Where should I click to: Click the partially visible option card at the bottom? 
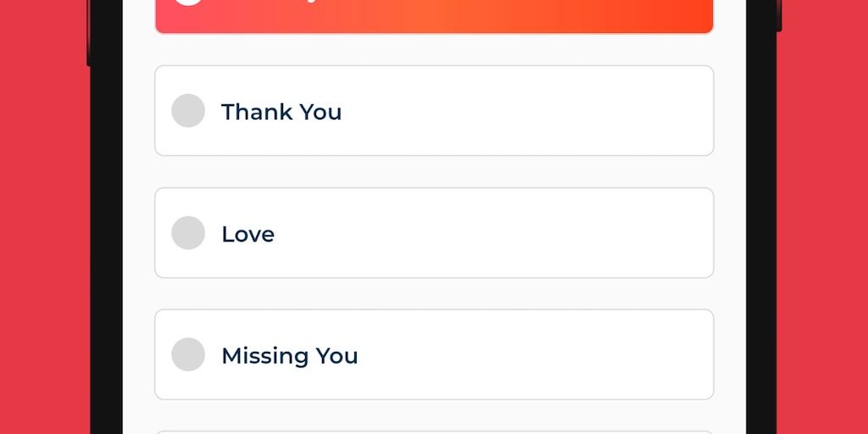[x=434, y=431]
